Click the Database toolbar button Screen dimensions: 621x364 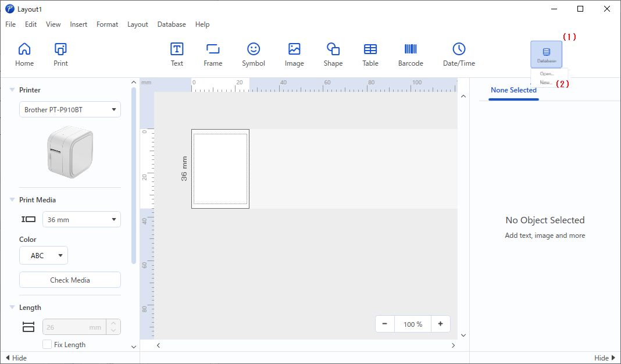pos(546,55)
